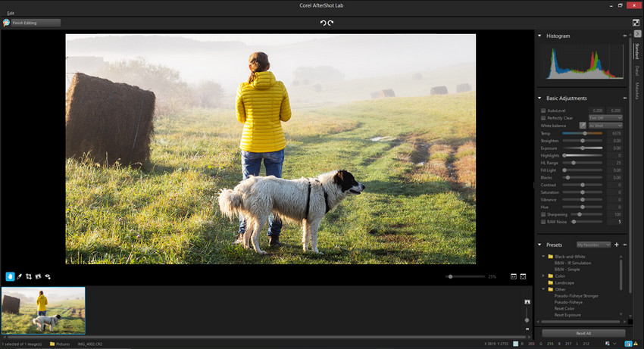Add a new preset with the plus icon
Image resolution: width=644 pixels, height=349 pixels.
[x=617, y=245]
